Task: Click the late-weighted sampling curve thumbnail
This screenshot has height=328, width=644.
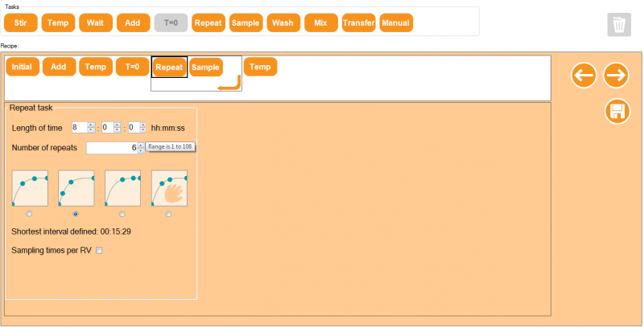Action: click(122, 188)
